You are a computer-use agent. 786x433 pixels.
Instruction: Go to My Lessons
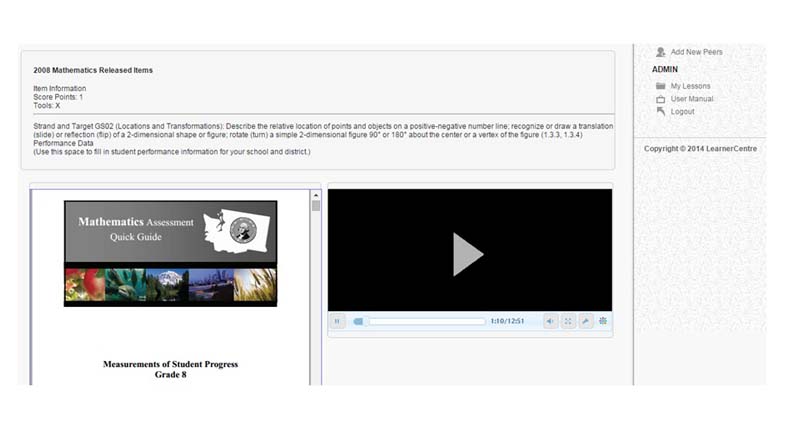coord(690,86)
